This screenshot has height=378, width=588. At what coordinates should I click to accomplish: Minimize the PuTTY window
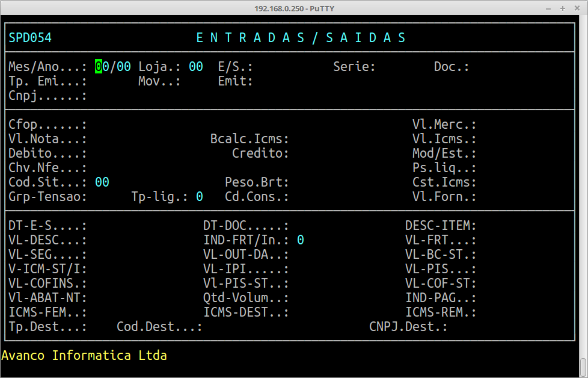coord(548,8)
